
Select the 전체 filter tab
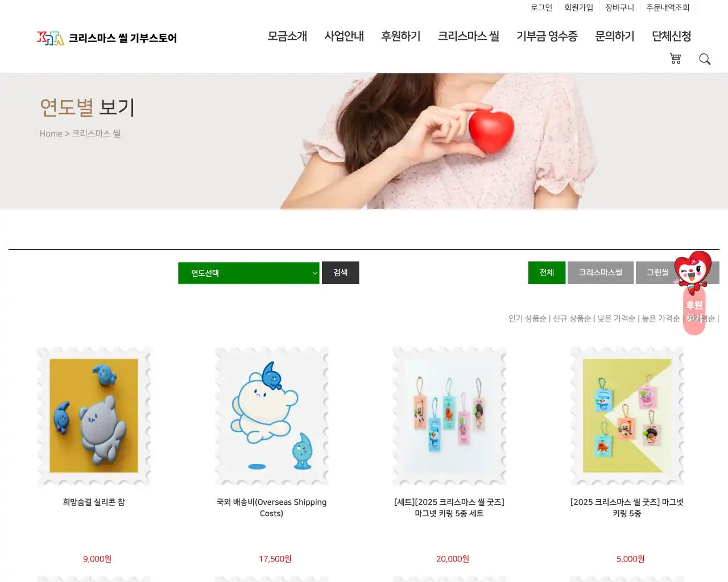click(x=547, y=273)
